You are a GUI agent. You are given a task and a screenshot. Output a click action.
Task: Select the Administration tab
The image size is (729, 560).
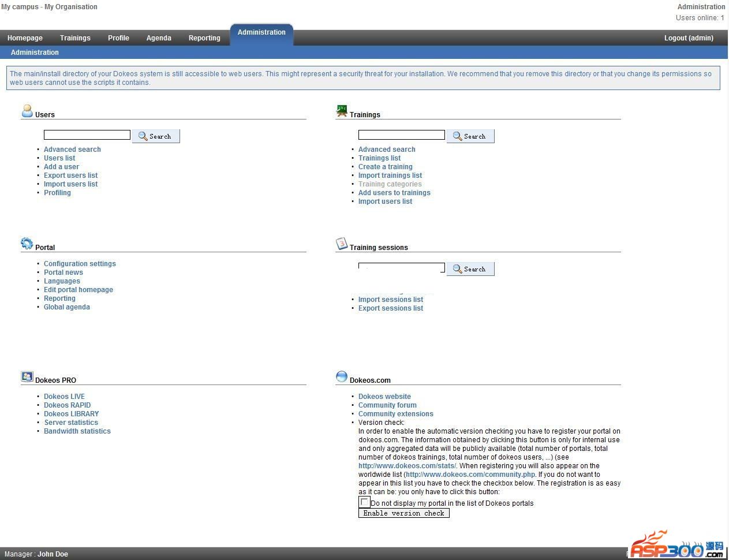(261, 33)
